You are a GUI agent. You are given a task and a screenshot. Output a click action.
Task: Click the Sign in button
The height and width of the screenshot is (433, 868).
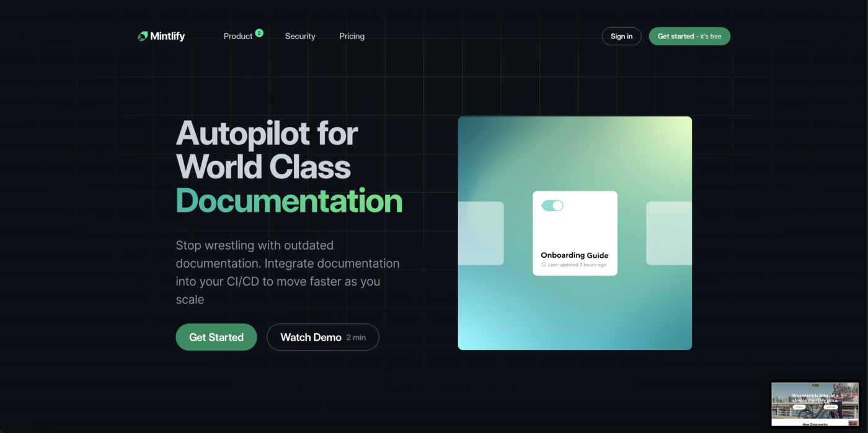point(621,37)
